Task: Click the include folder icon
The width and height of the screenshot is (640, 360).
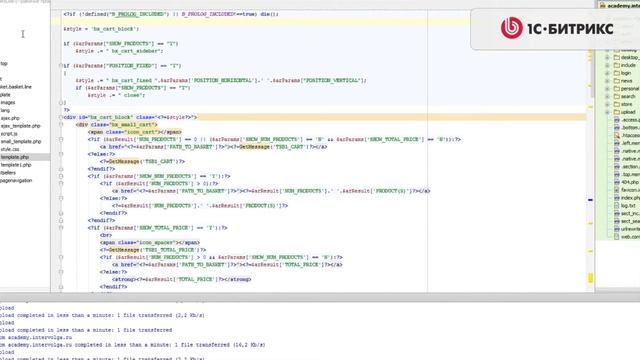Action: [617, 65]
